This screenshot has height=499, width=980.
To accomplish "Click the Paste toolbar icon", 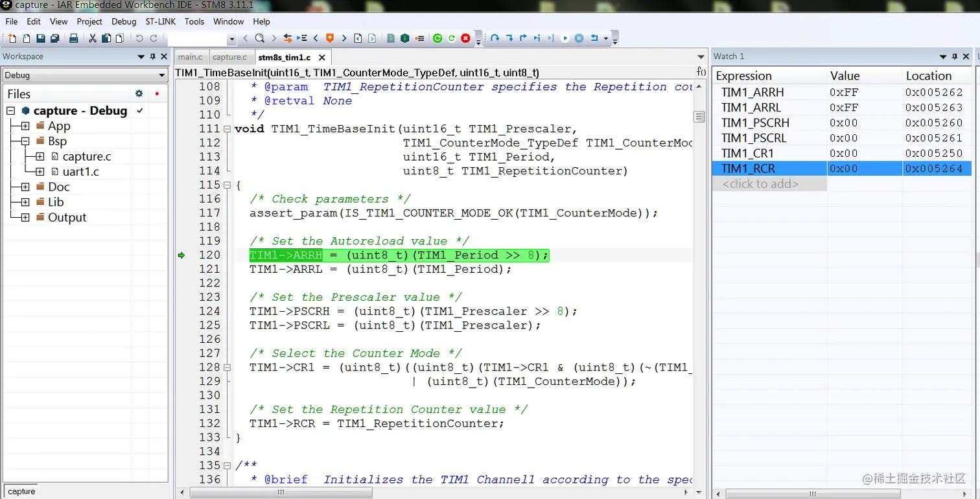I will tap(120, 39).
